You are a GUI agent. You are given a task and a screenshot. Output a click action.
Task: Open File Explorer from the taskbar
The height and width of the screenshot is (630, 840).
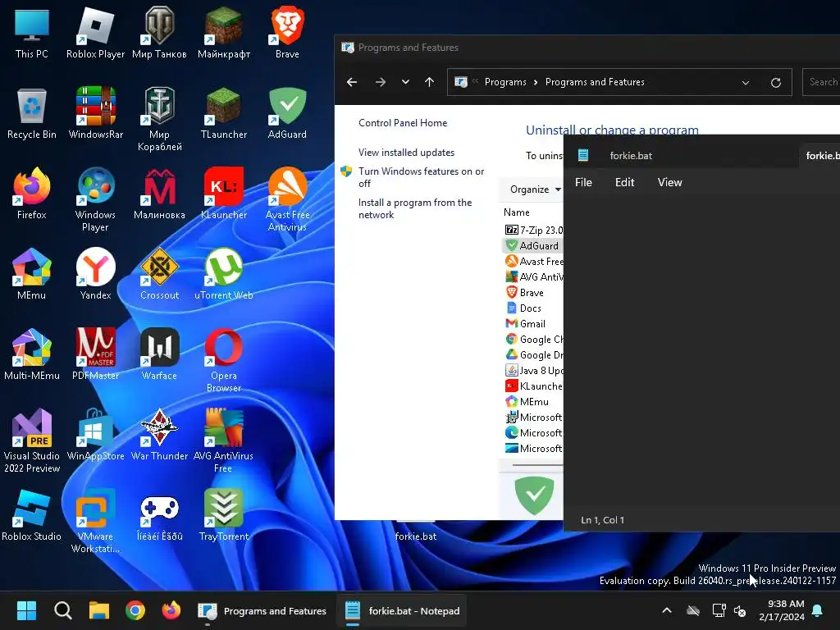pyautogui.click(x=99, y=610)
